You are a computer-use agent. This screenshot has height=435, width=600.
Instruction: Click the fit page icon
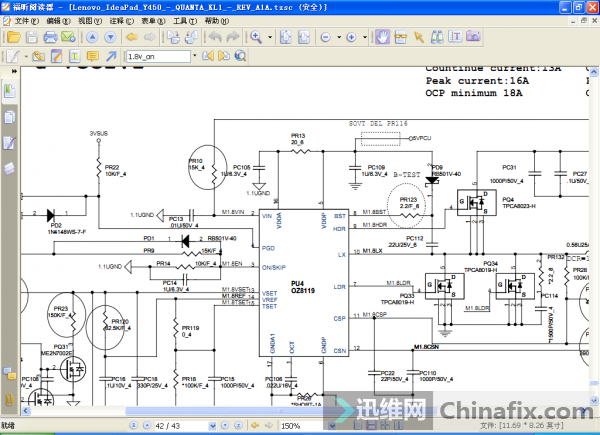coord(286,37)
